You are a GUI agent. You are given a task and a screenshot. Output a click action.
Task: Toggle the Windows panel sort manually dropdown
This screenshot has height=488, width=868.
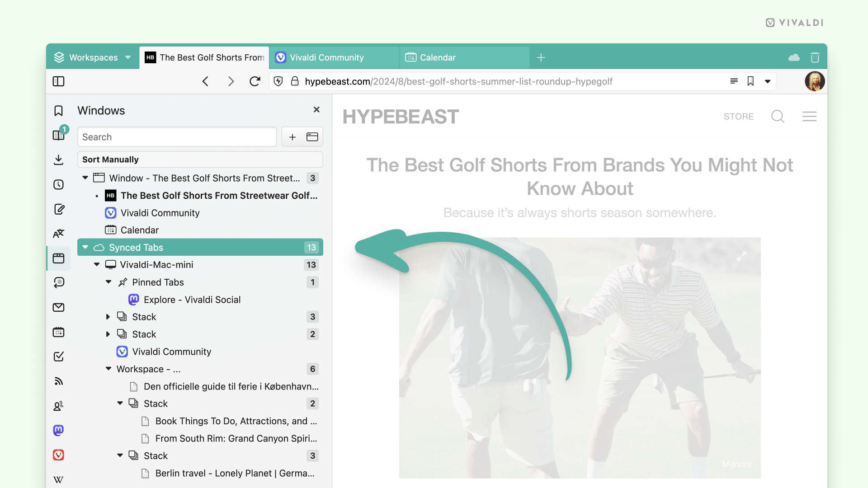(201, 159)
